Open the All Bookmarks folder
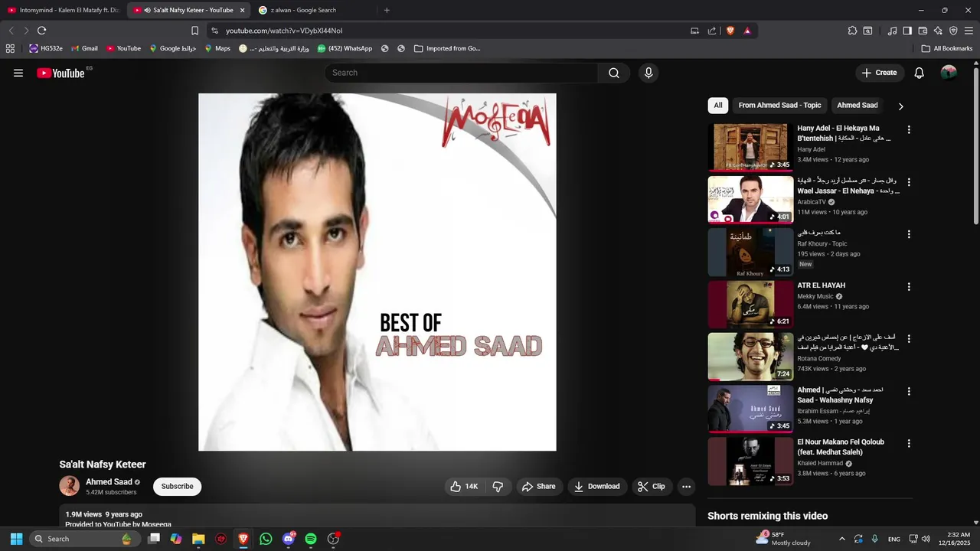Image resolution: width=980 pixels, height=551 pixels. [947, 48]
